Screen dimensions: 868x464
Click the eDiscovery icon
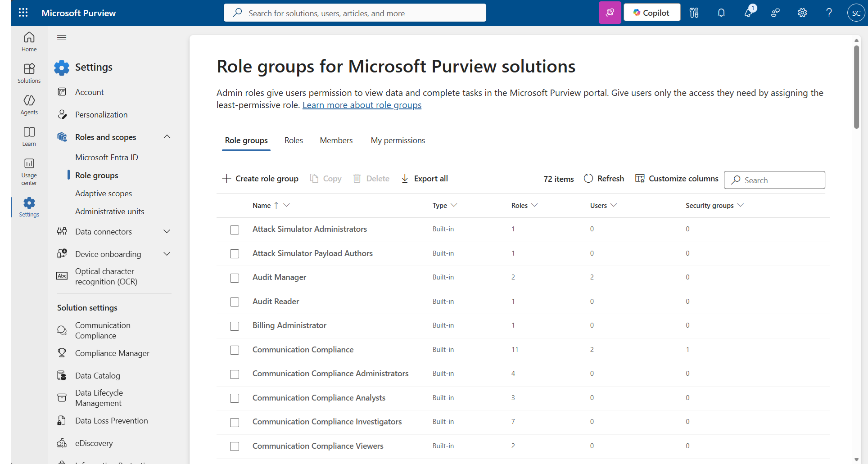(x=62, y=443)
